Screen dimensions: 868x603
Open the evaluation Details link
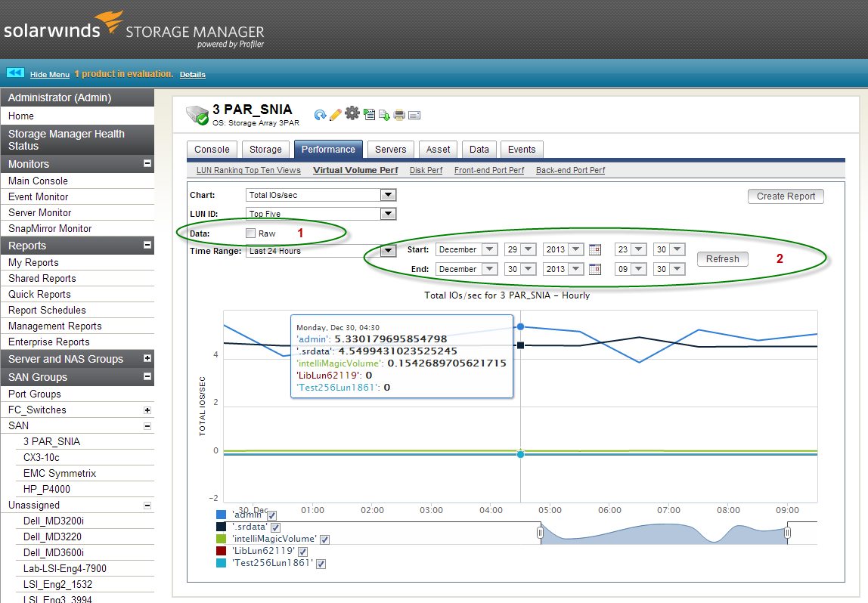[x=193, y=75]
